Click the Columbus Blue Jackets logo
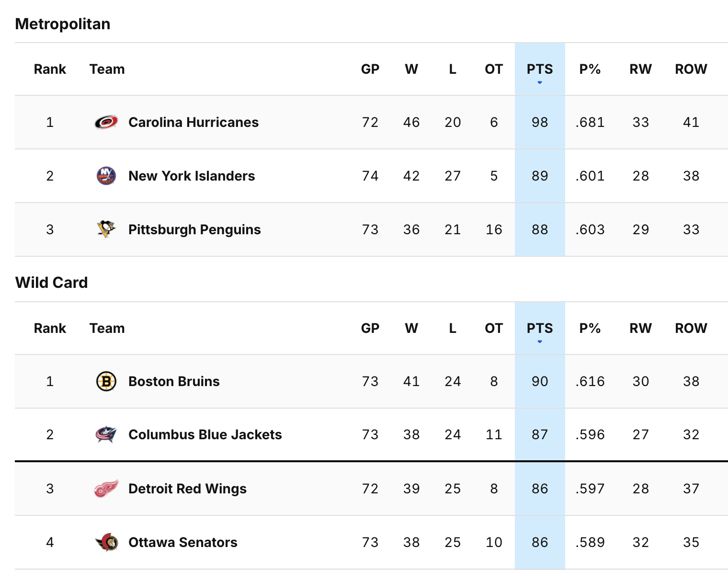This screenshot has height=570, width=728. point(106,435)
